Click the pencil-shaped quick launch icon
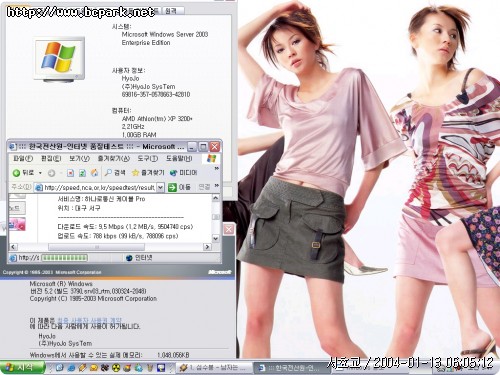The image size is (500, 375). [x=82, y=368]
